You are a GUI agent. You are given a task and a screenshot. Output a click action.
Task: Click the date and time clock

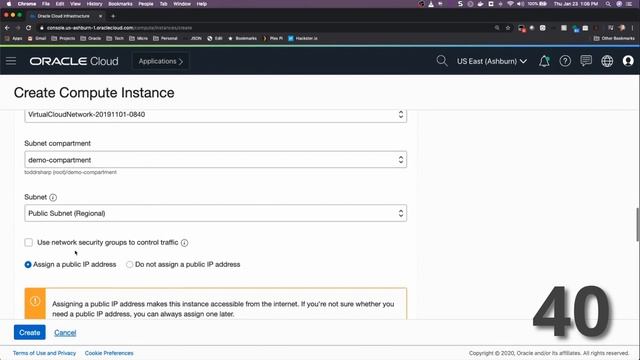coord(576,4)
